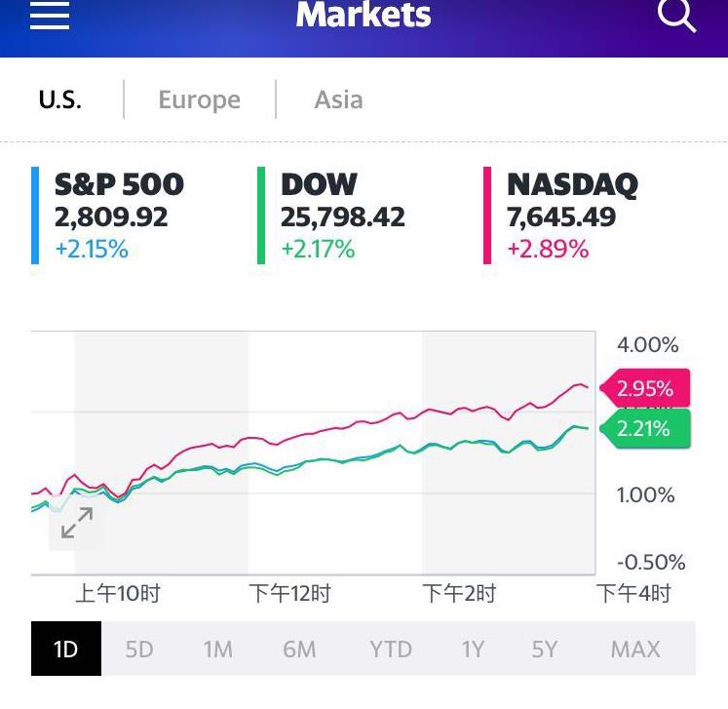
Task: Open the Asia markets tab
Action: (338, 99)
